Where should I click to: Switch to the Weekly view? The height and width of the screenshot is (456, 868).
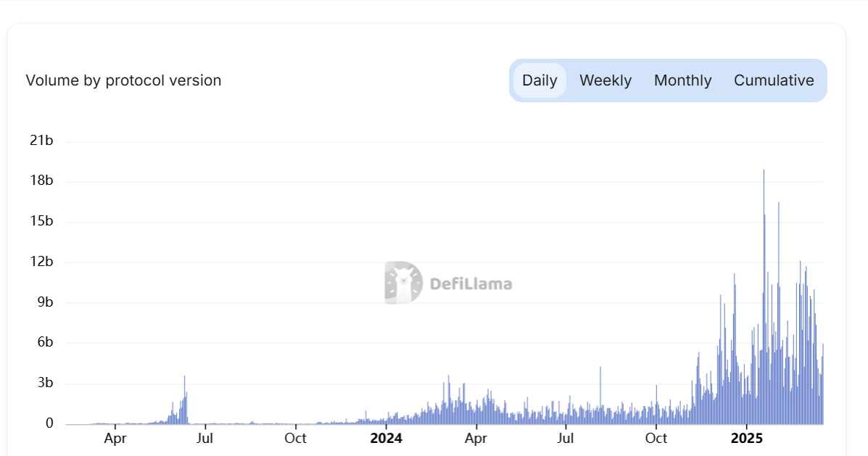pyautogui.click(x=605, y=80)
